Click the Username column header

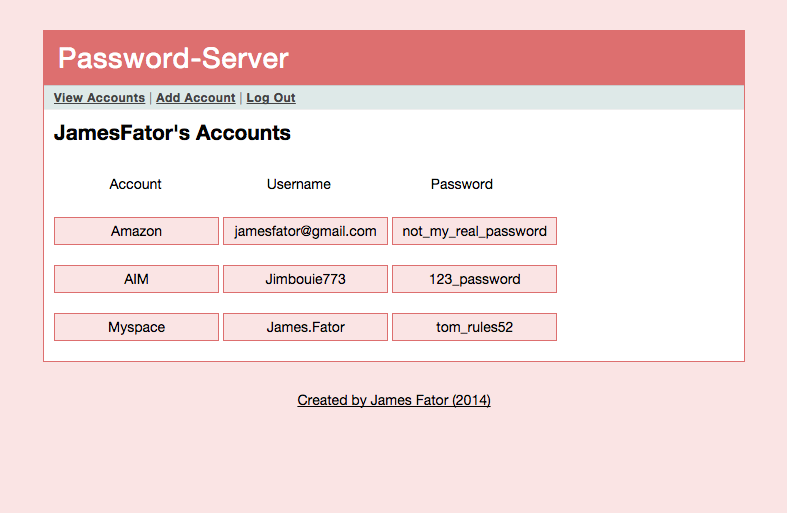coord(299,184)
